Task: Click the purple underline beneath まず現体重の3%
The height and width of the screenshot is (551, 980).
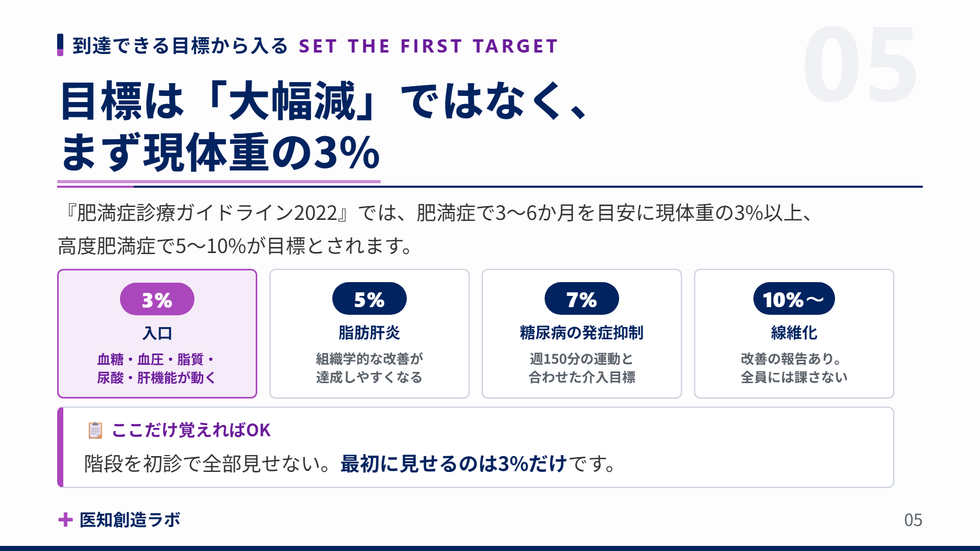Action: pyautogui.click(x=219, y=181)
